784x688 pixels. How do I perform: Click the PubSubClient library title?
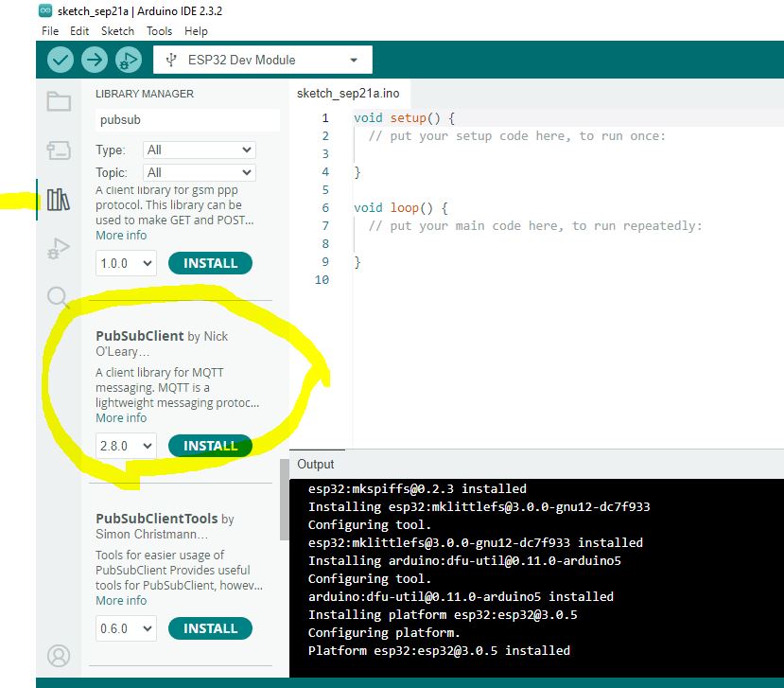tap(140, 336)
